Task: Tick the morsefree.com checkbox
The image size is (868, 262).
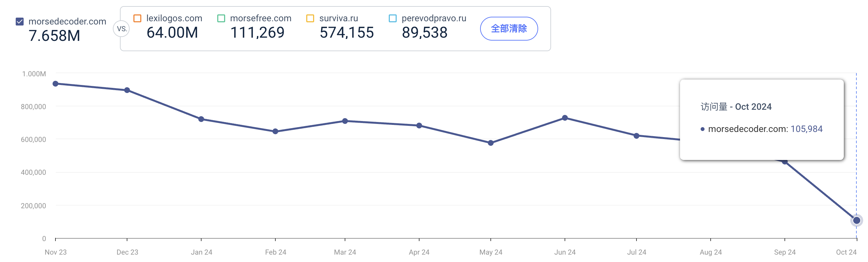Action: [x=221, y=18]
